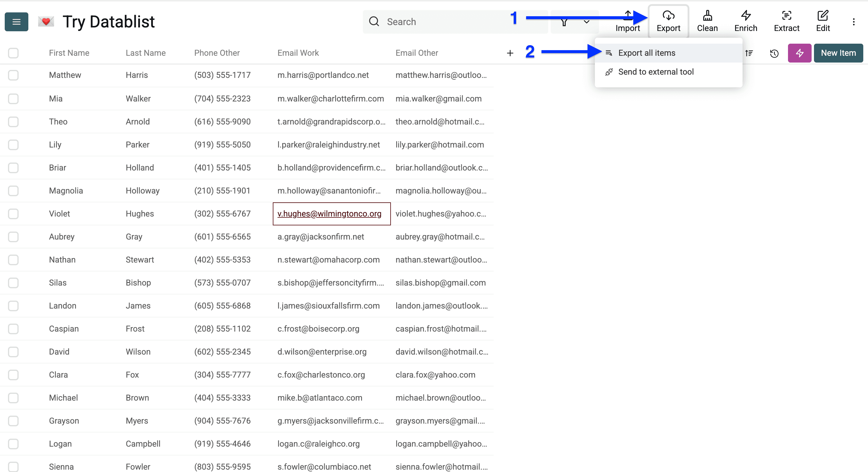Screen dimensions: 868x472
Task: Click the New Item button
Action: point(838,53)
